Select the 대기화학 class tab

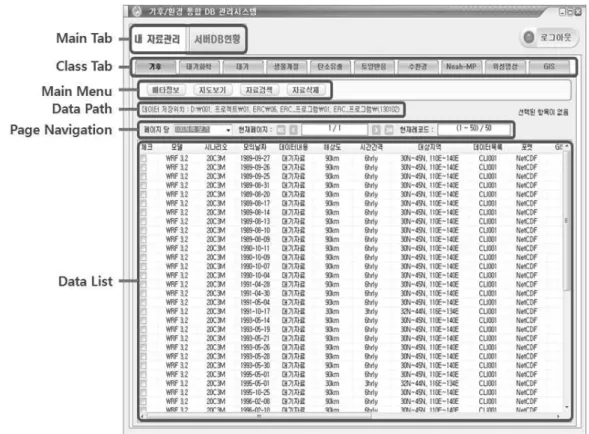point(199,67)
